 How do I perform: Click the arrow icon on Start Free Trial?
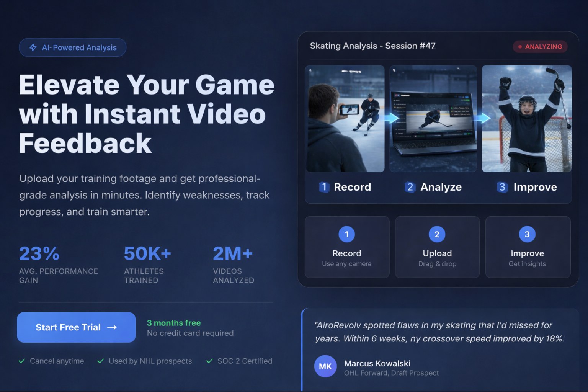coord(112,327)
